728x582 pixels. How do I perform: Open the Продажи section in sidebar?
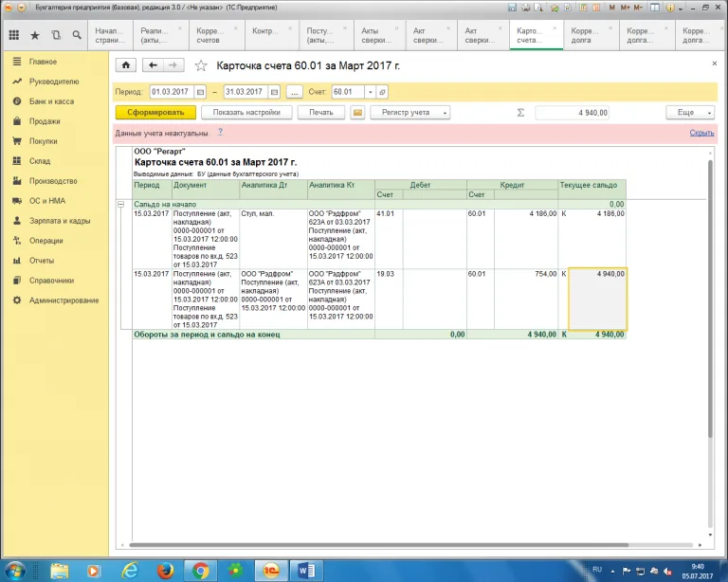coord(45,121)
